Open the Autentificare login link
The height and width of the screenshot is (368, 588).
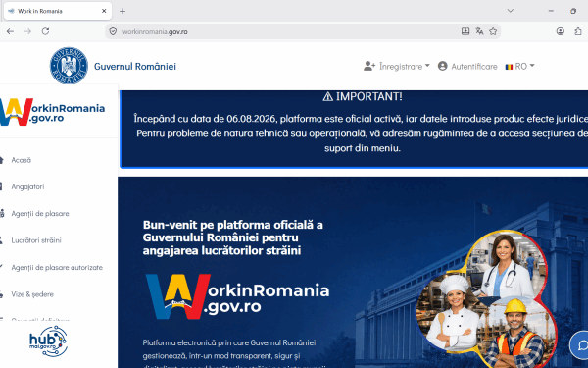474,67
